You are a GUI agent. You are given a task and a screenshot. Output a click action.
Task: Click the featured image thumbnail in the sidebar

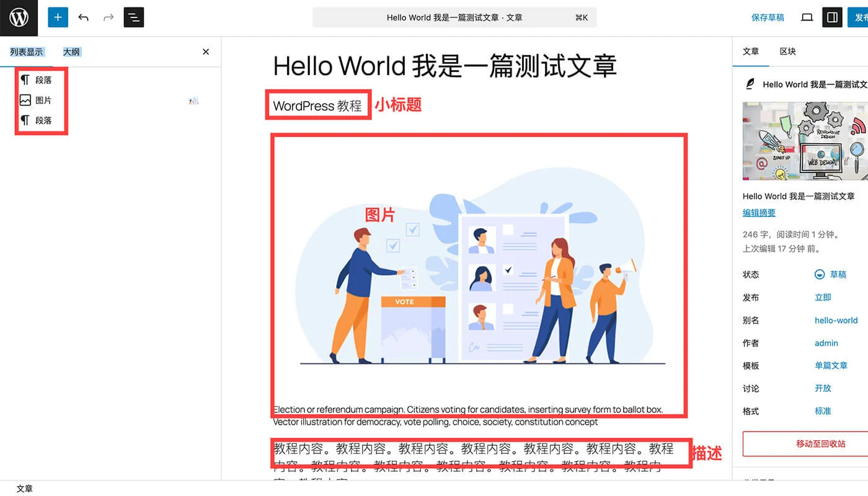click(x=804, y=141)
